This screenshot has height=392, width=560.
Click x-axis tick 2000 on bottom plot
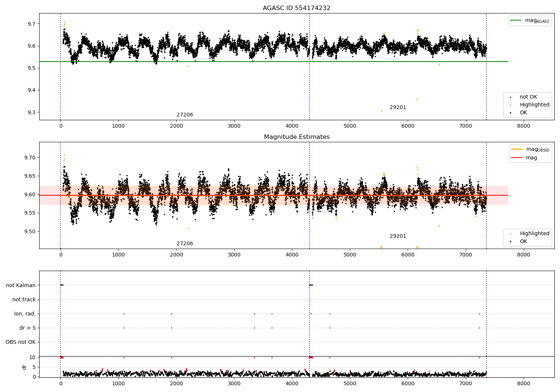176,384
